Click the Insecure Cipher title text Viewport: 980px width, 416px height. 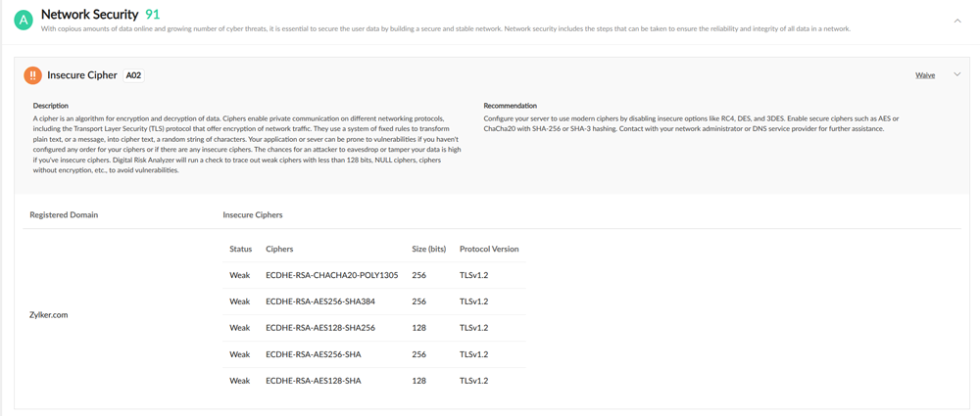pyautogui.click(x=82, y=75)
